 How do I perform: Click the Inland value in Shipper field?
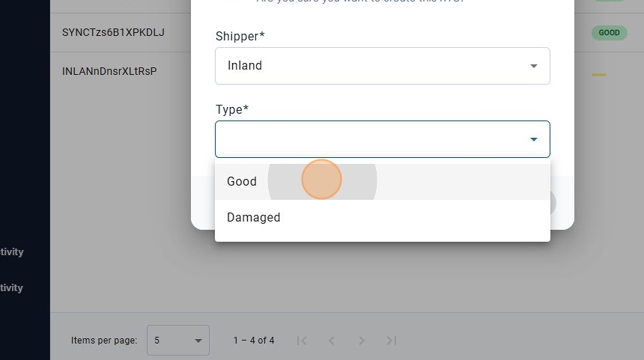pyautogui.click(x=245, y=66)
